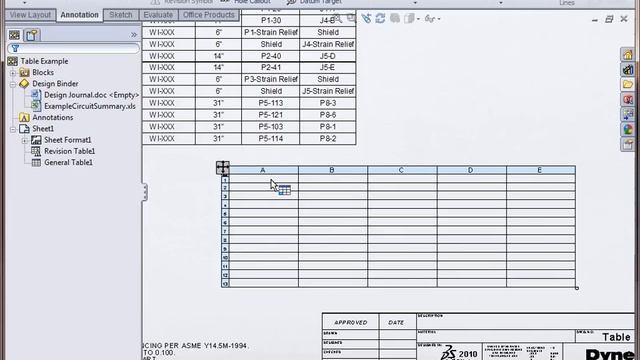This screenshot has width=640, height=360.
Task: Click the Zoom to Area view icon
Action: (351, 18)
